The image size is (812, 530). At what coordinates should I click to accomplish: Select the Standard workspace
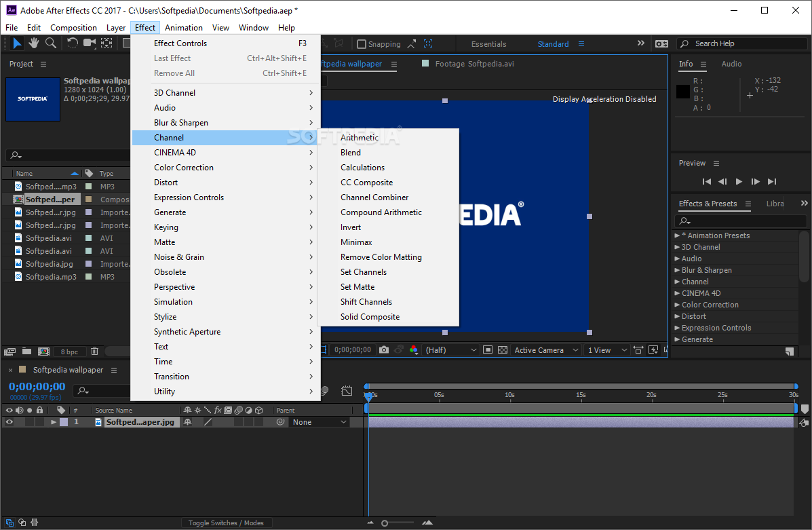point(553,45)
